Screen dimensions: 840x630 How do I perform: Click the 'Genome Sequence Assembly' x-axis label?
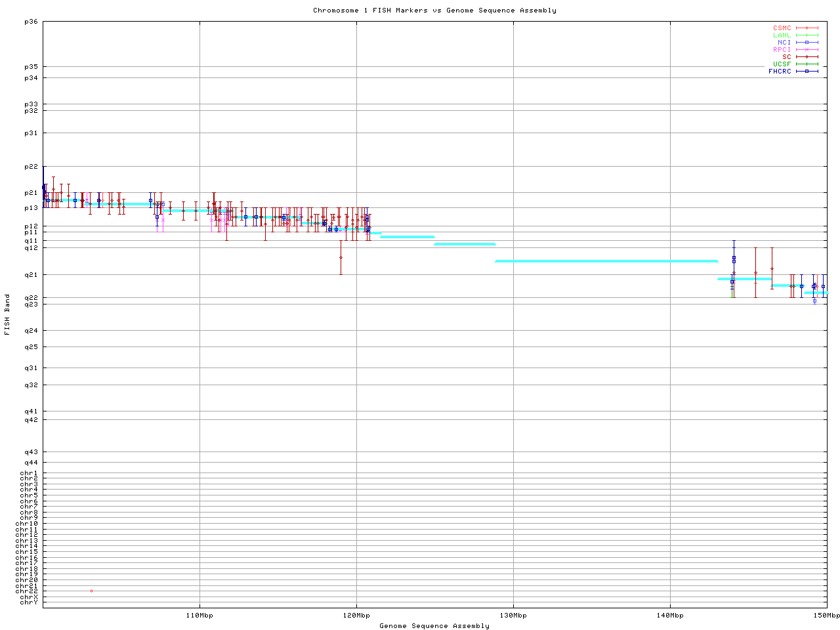434,626
